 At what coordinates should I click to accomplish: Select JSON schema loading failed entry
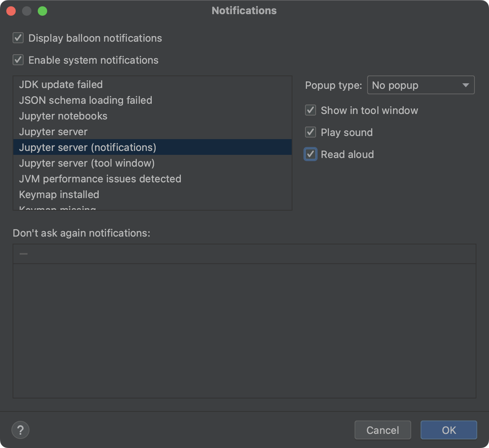pyautogui.click(x=85, y=100)
